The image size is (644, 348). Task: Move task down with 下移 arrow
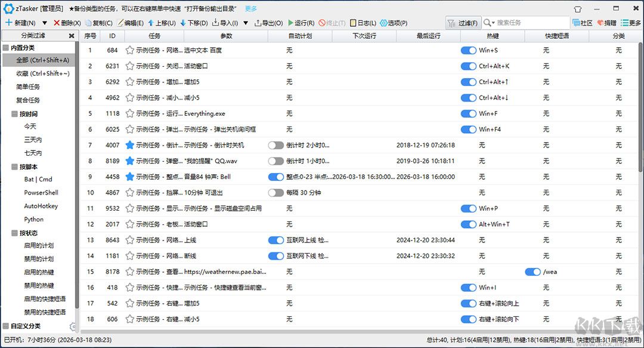point(183,23)
